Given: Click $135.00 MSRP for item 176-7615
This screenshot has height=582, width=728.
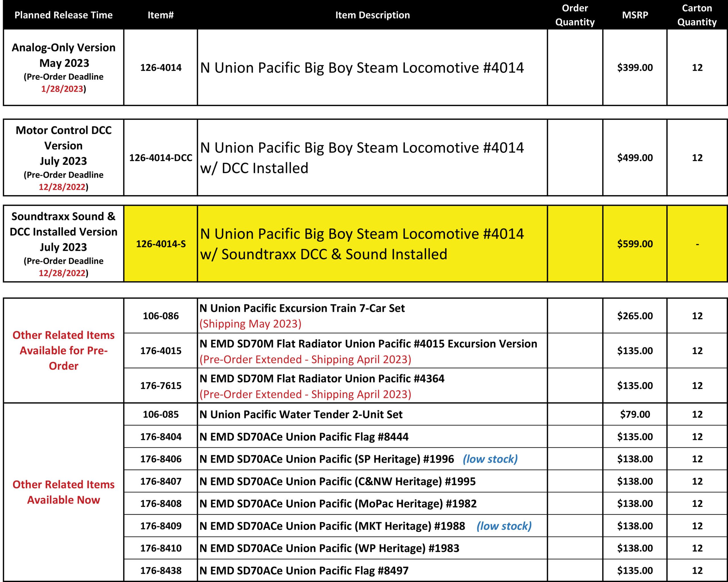Looking at the screenshot, I should pyautogui.click(x=635, y=386).
